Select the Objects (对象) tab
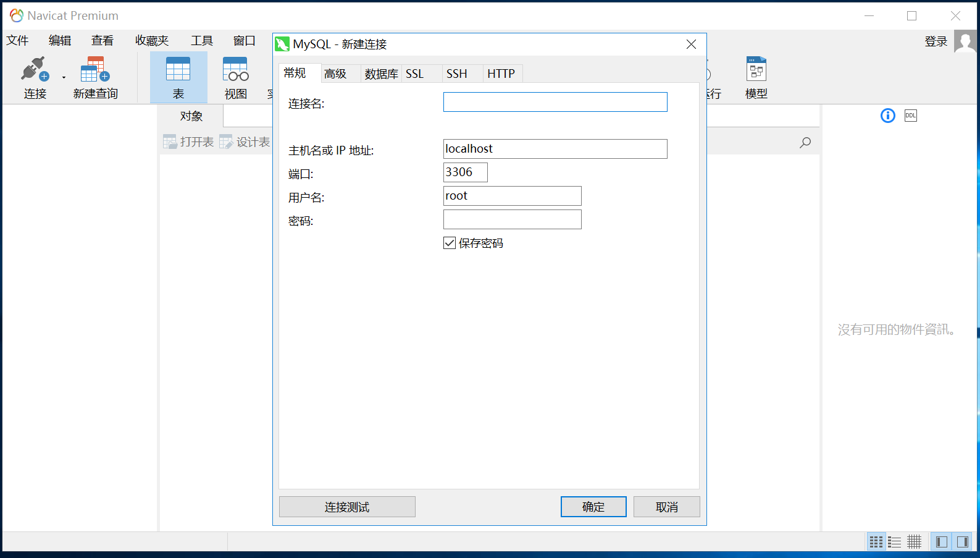980x558 pixels. (191, 116)
